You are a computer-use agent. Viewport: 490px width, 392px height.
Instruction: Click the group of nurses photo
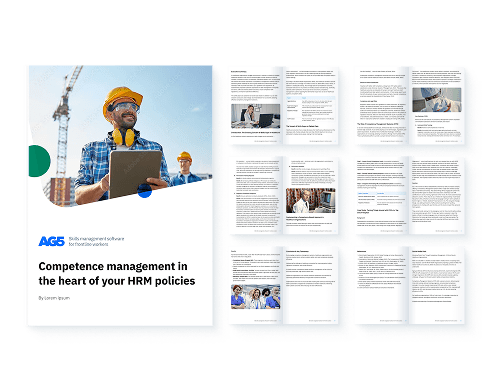coord(256,297)
